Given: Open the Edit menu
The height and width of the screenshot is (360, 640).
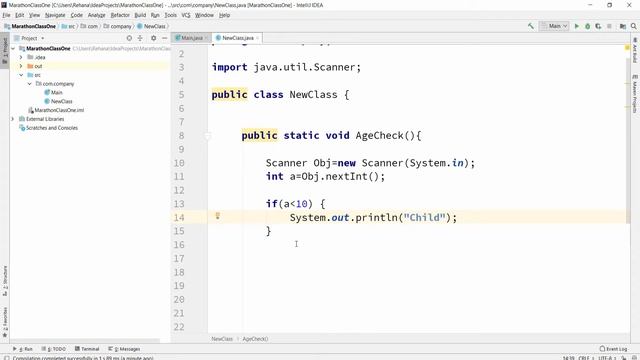Looking at the screenshot, I should coord(20,15).
